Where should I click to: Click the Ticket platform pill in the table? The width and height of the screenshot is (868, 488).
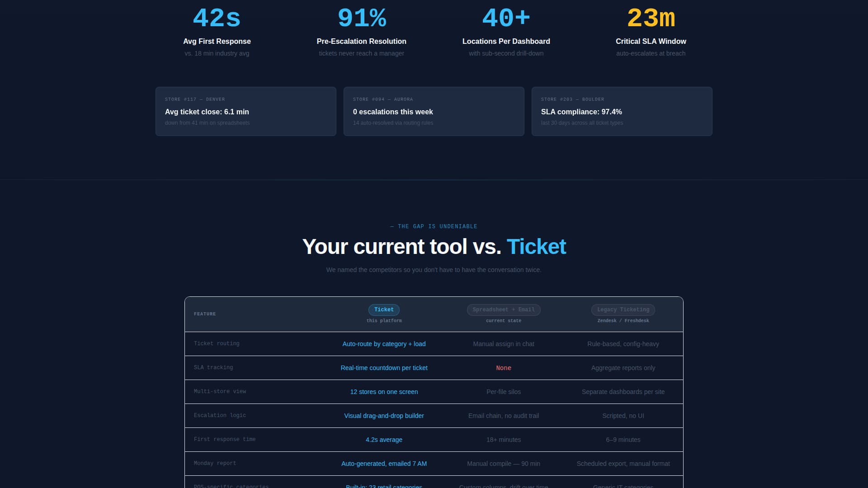[x=384, y=310]
